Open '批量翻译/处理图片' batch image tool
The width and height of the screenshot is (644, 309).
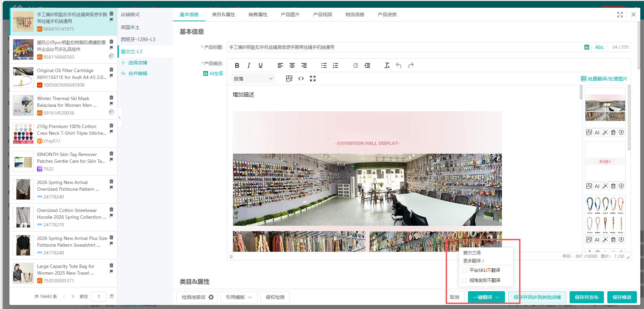604,79
